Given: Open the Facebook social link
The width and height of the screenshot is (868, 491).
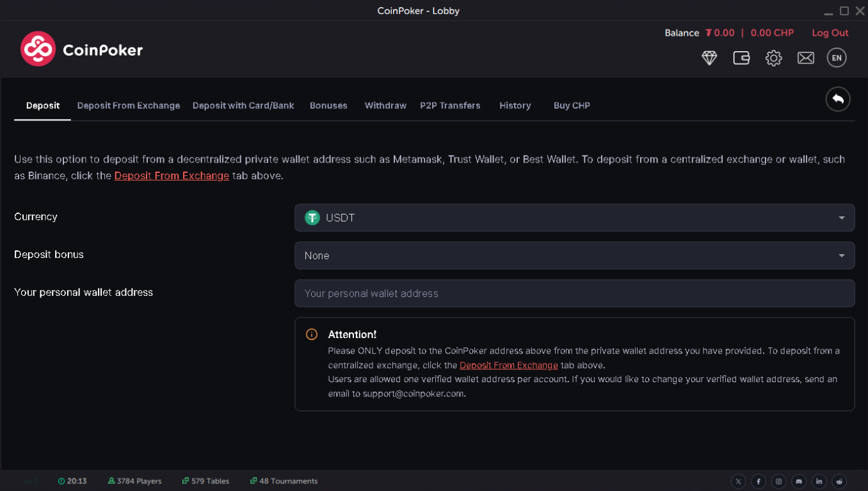Looking at the screenshot, I should pos(759,481).
